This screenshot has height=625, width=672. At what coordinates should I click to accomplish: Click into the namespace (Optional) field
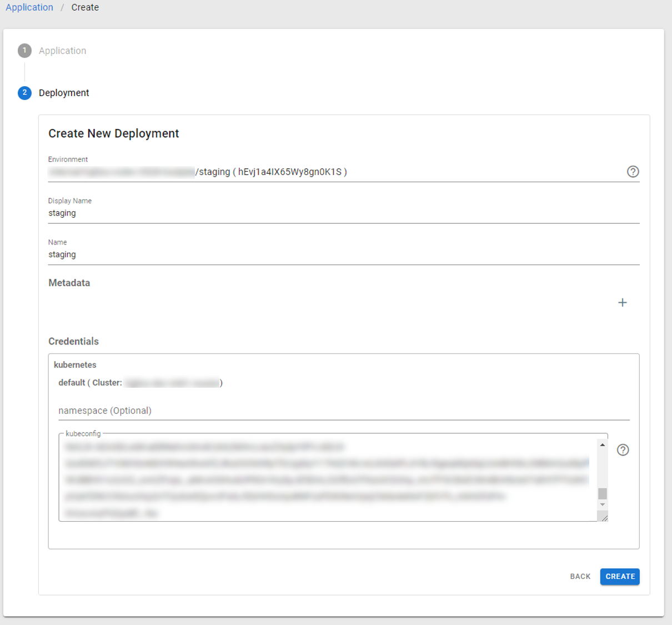(343, 411)
